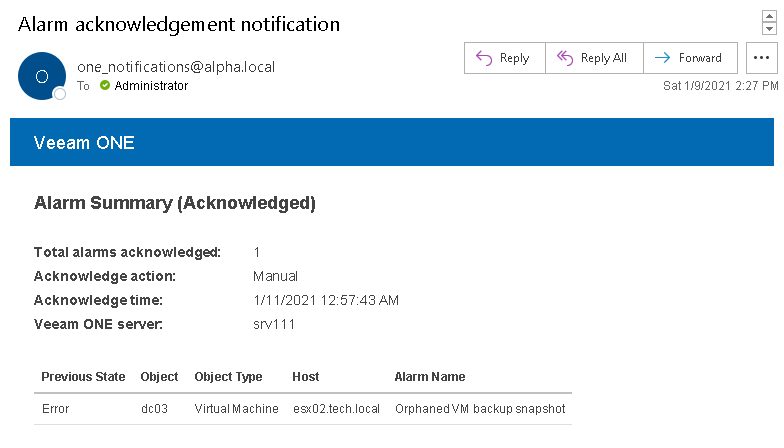Click the avatar's presence status badge
Viewport: 784px width, 448px height.
pos(59,94)
